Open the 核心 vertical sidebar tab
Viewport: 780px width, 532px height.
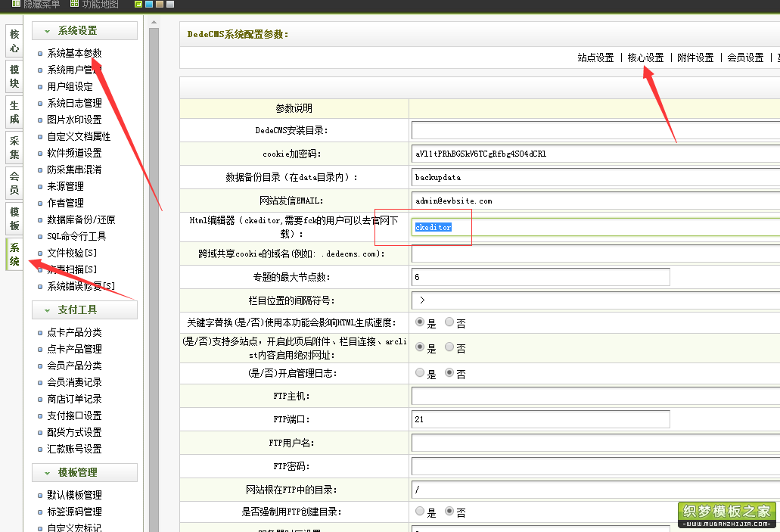(14, 41)
